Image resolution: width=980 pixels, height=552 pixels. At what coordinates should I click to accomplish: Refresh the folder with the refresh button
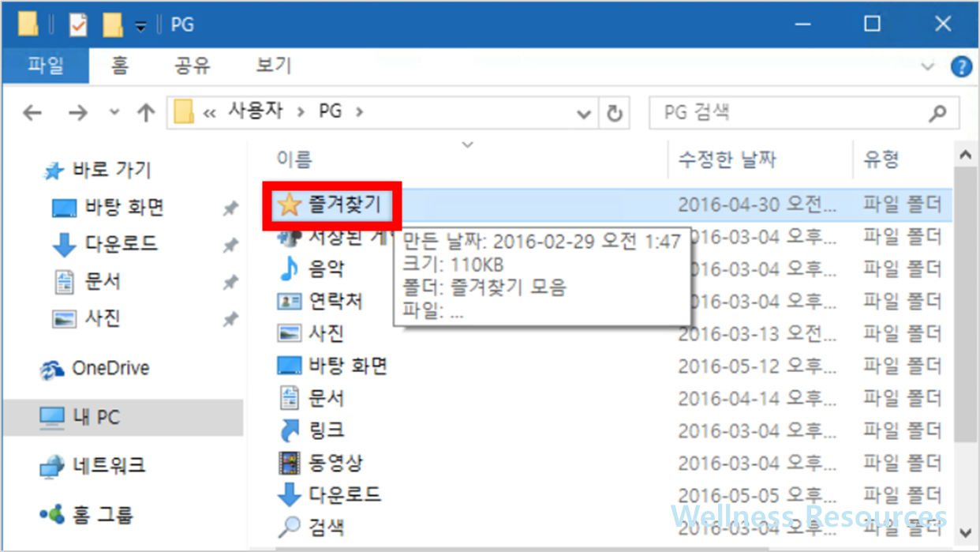click(614, 113)
